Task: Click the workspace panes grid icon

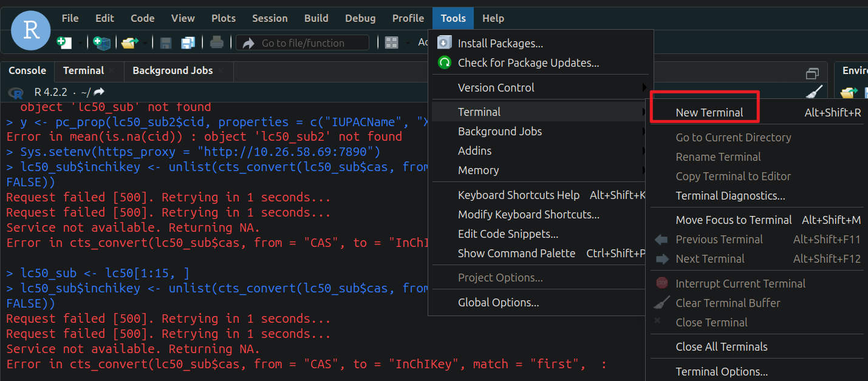Action: click(392, 42)
